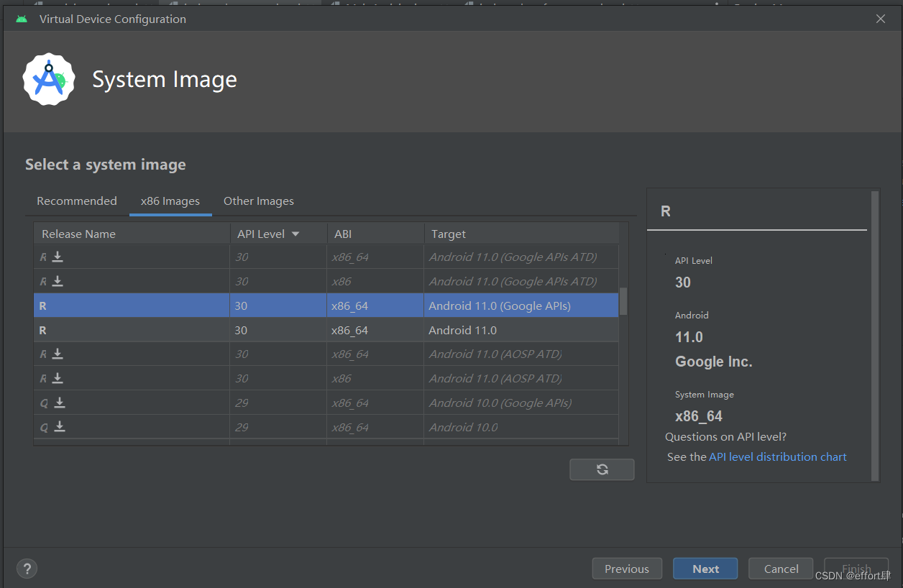The image size is (903, 588).
Task: Download the Q plain Android 10.0 image
Action: click(x=60, y=427)
